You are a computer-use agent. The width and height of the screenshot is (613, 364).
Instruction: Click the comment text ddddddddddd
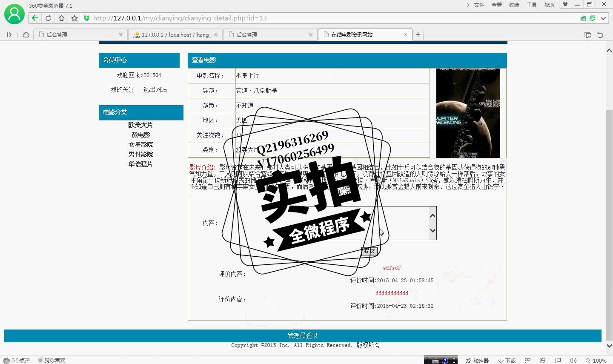click(x=392, y=293)
